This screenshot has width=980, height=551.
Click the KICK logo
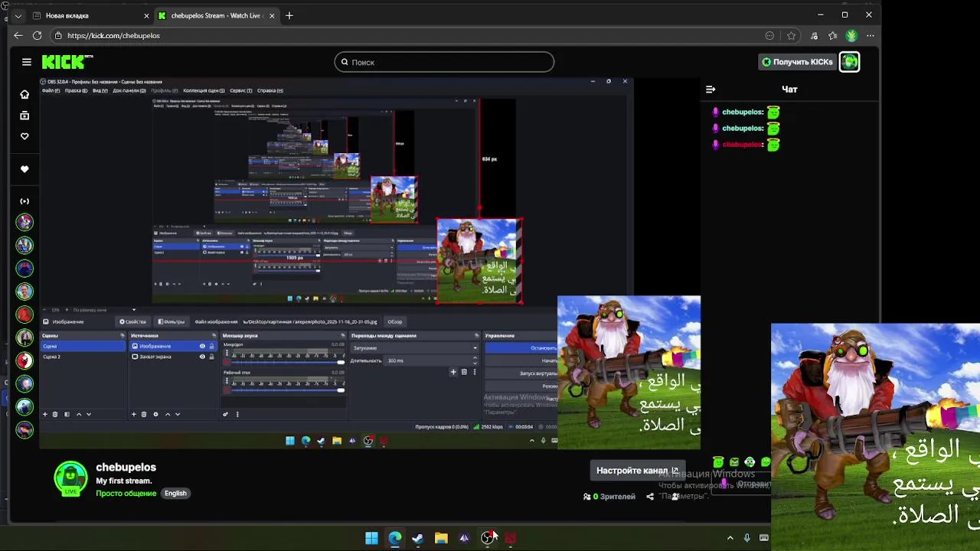pyautogui.click(x=67, y=62)
